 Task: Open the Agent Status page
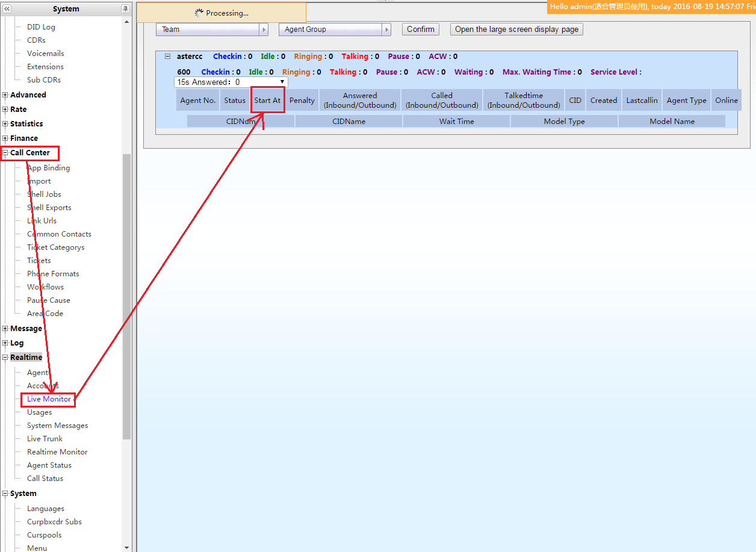(x=49, y=465)
